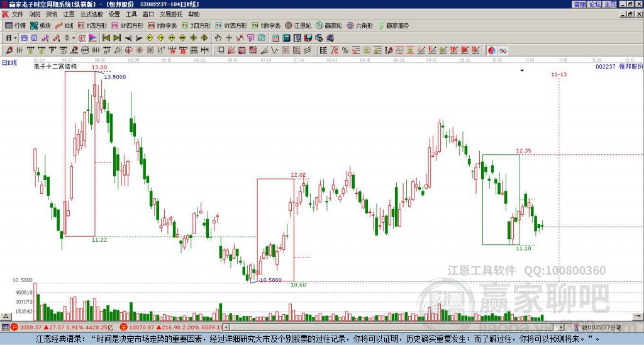Open the calendar icon with 21
Image resolution: width=644 pixels, height=345 pixels.
(275, 38)
